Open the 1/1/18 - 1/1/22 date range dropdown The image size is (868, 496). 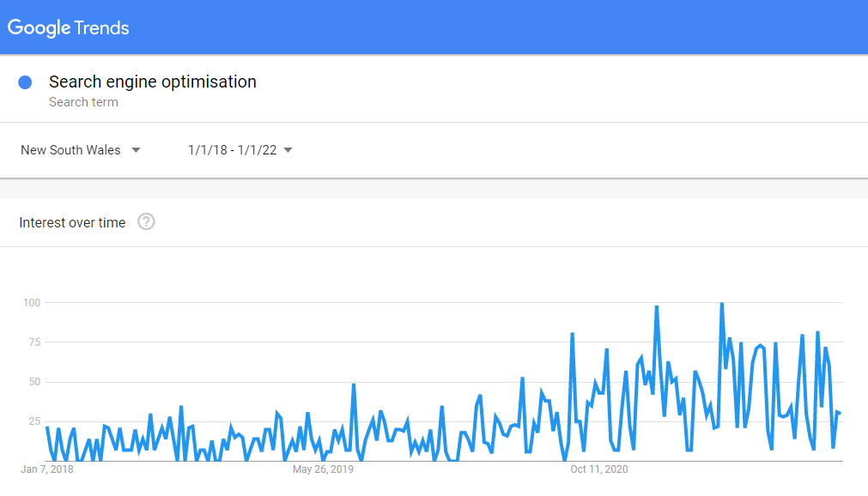coord(240,150)
